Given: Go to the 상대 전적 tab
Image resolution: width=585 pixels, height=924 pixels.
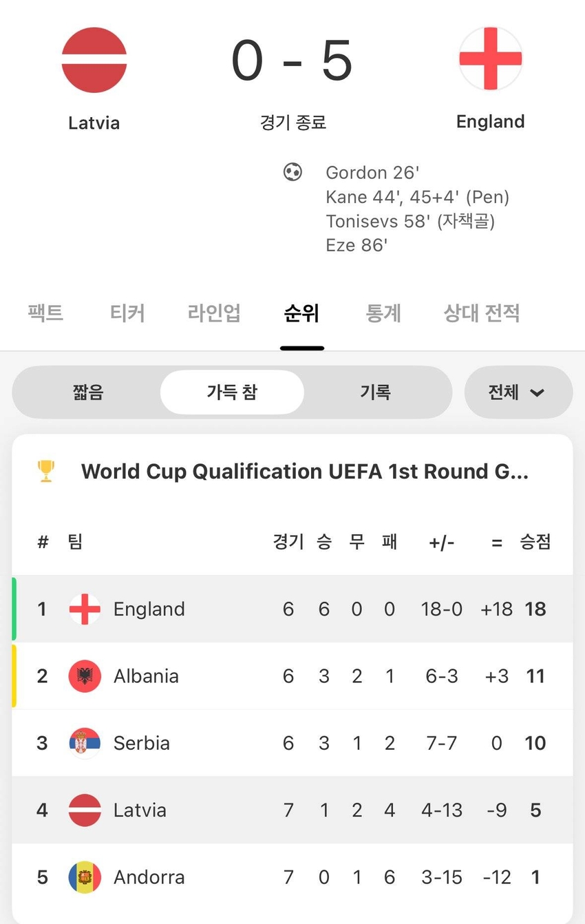Looking at the screenshot, I should (x=482, y=314).
